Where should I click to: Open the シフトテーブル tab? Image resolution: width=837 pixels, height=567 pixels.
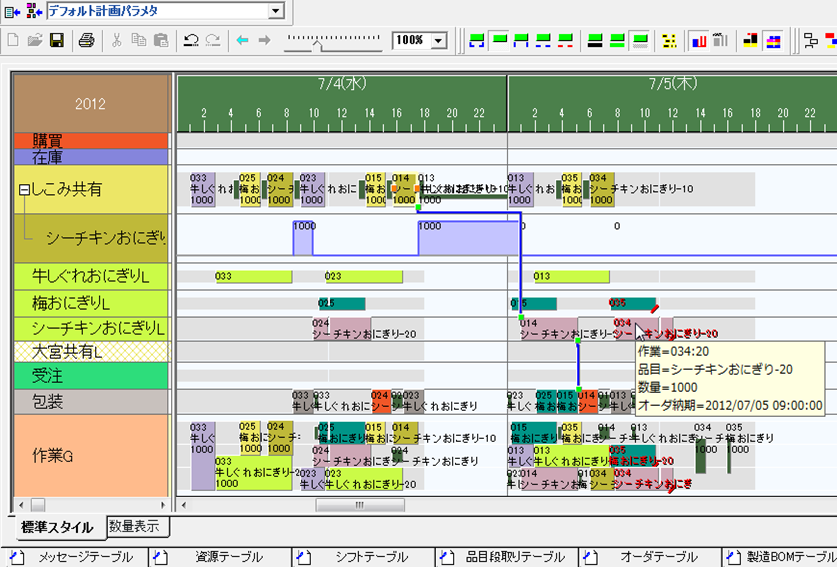click(x=364, y=557)
